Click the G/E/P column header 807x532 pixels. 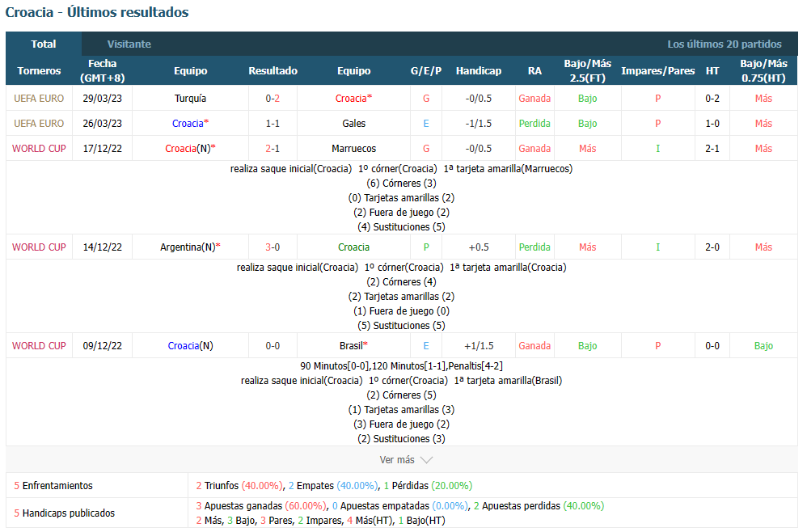click(426, 71)
